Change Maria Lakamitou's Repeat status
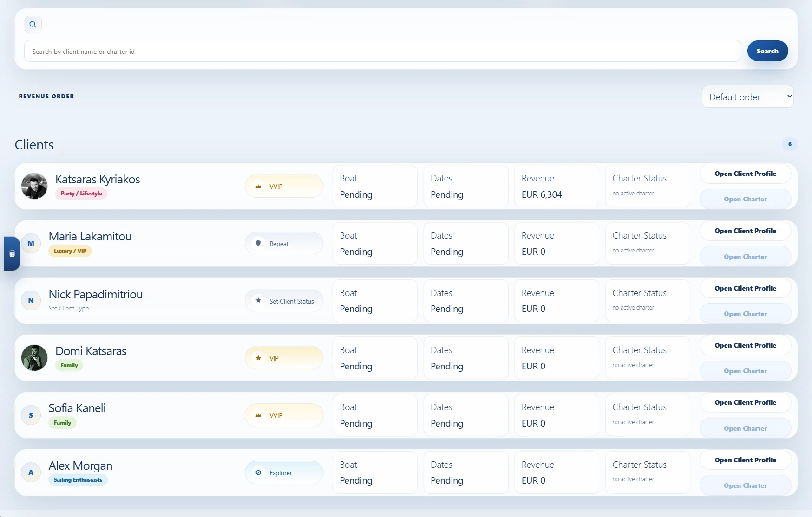Viewport: 812px width, 517px height. coord(284,243)
